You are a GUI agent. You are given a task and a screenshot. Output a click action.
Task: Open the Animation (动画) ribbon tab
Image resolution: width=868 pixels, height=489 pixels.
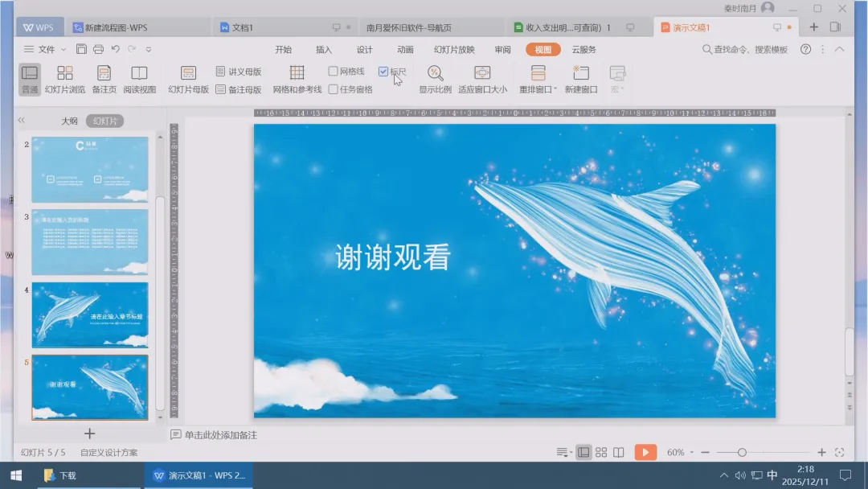pyautogui.click(x=405, y=49)
